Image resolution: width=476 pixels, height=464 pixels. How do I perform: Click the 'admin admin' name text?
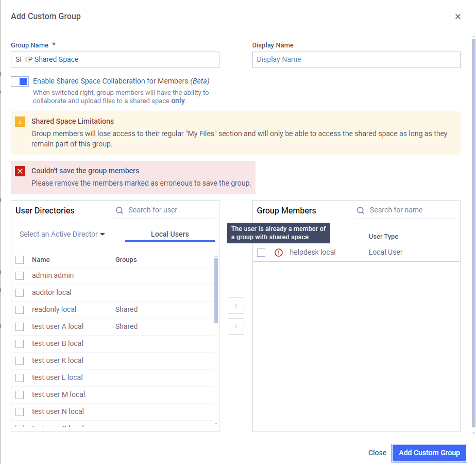tap(53, 276)
